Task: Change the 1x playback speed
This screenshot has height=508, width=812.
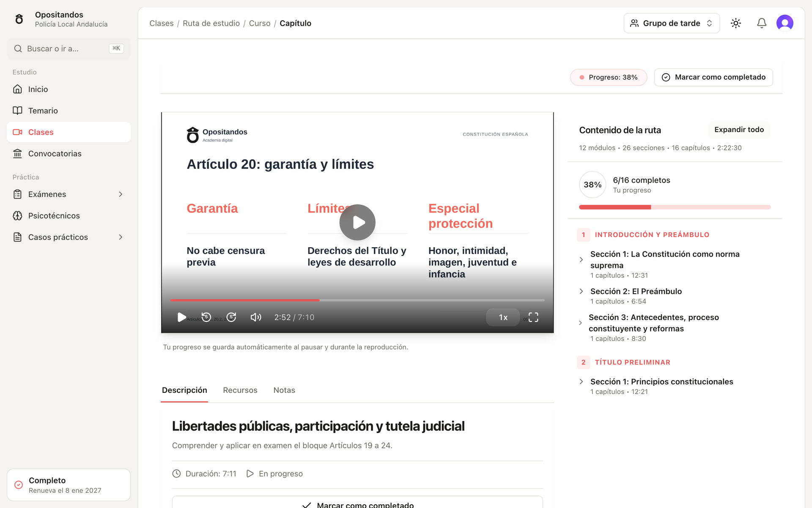Action: 503,317
